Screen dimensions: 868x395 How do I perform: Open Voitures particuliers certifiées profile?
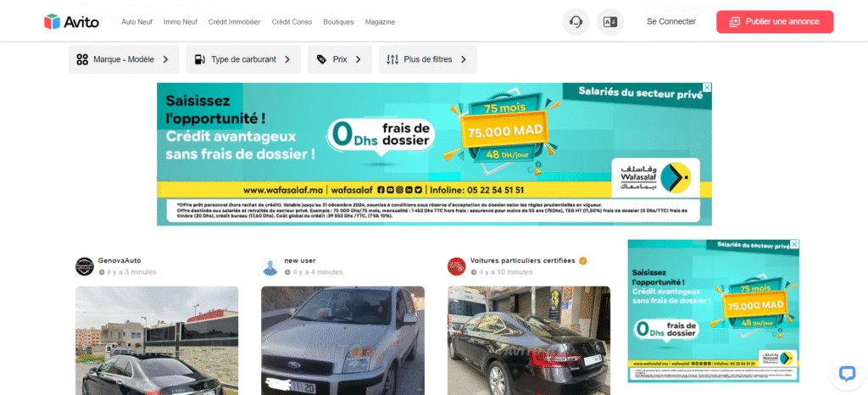(522, 260)
